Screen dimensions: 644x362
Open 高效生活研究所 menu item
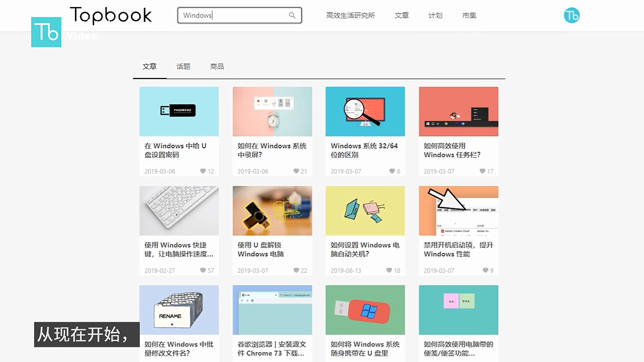(351, 16)
